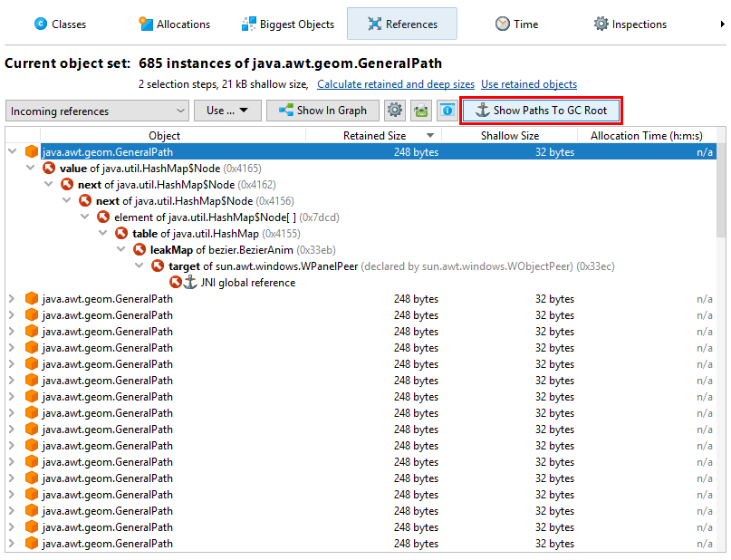Click 32 bytes in the selected row
The height and width of the screenshot is (560, 731).
pos(554,152)
